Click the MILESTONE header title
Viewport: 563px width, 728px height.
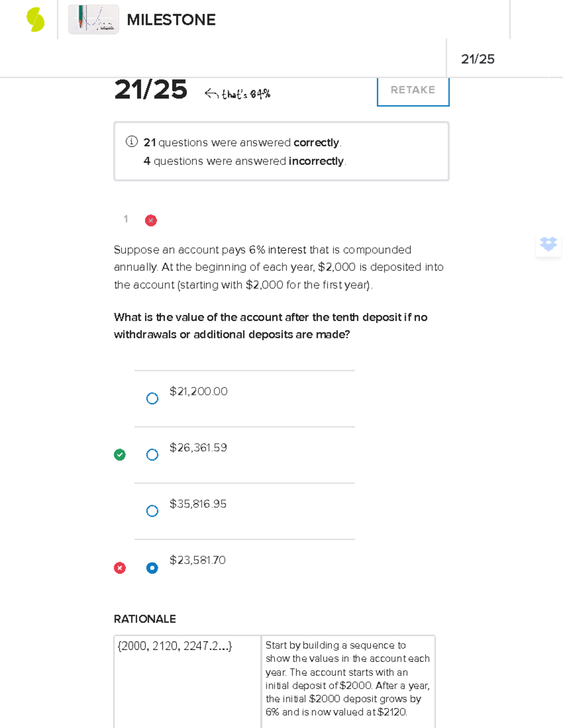tap(171, 20)
